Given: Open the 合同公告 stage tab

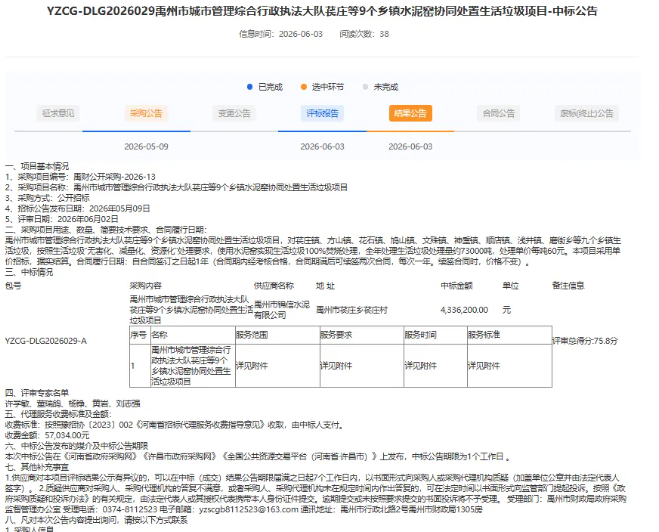Looking at the screenshot, I should tap(498, 113).
